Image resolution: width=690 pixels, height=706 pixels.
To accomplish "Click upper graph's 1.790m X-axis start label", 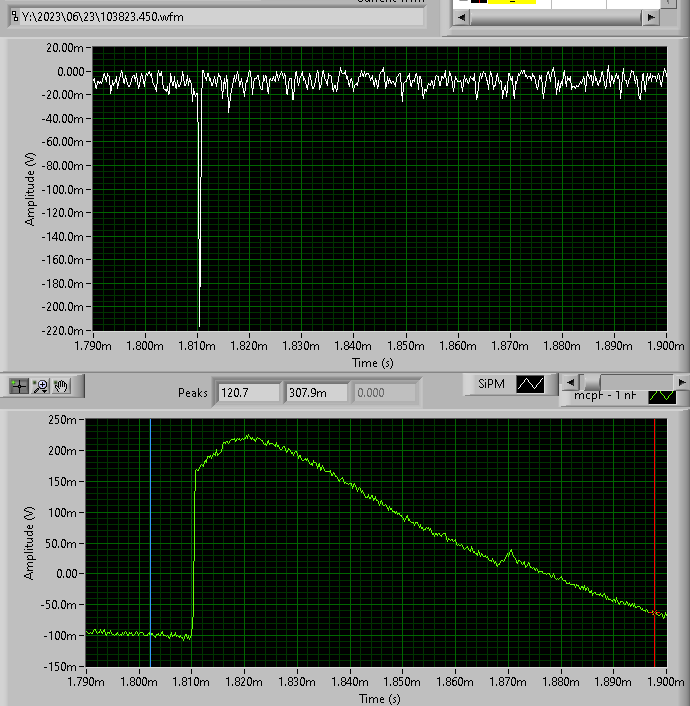I will [x=93, y=346].
